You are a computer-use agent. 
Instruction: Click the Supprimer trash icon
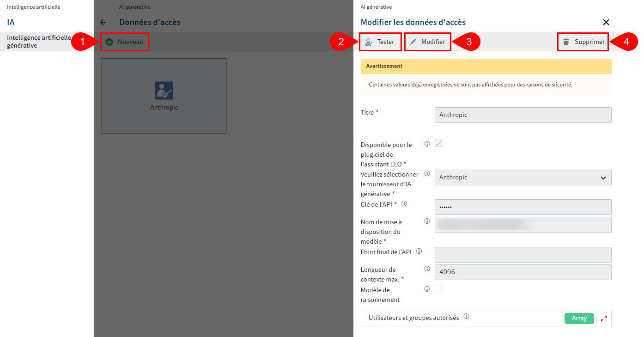pos(566,42)
